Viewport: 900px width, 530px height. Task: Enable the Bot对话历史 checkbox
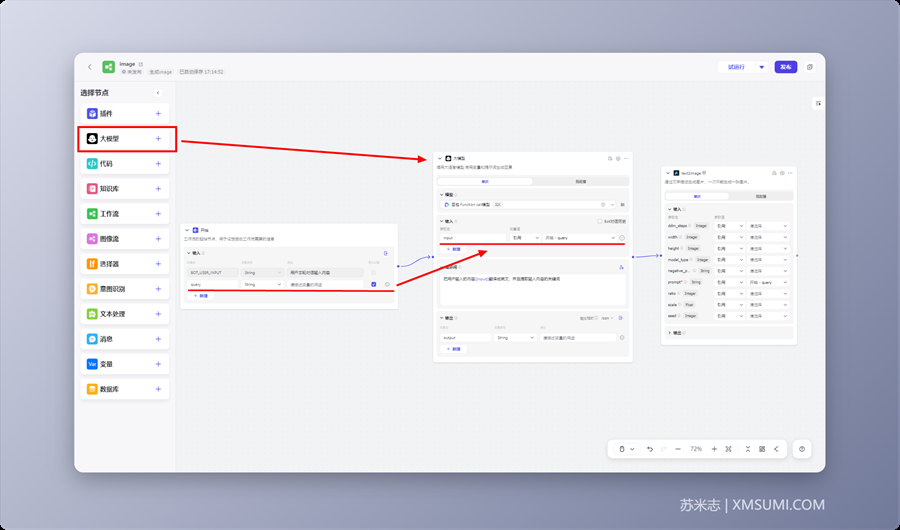tap(599, 221)
